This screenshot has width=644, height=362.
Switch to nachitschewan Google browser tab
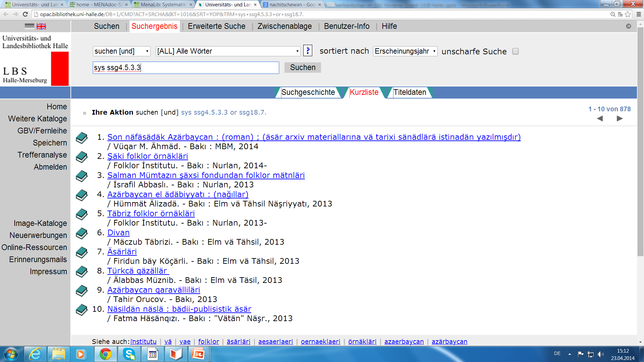(292, 4)
